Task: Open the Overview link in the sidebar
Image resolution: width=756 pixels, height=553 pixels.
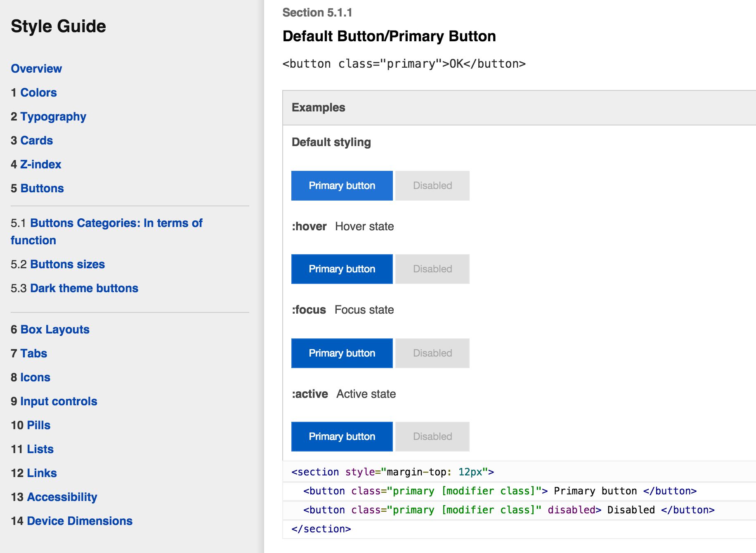Action: pyautogui.click(x=36, y=69)
